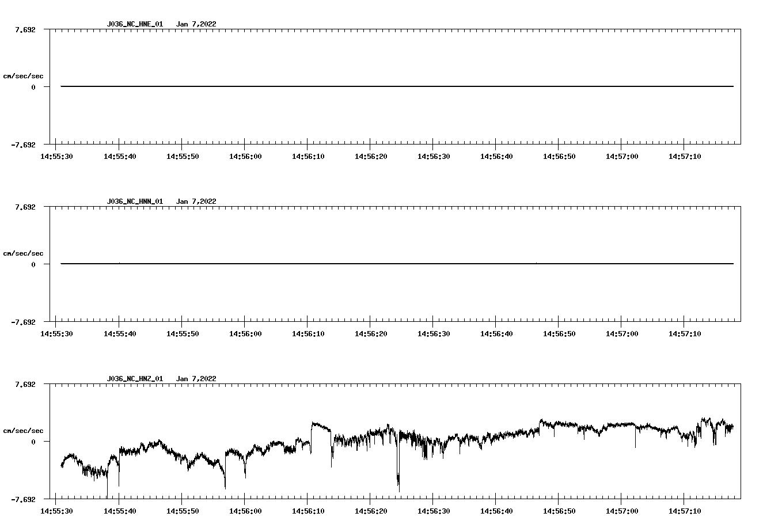782x532 pixels.
Task: Click the 7.692 upper limit of HNZ plot
Action: pyautogui.click(x=25, y=384)
